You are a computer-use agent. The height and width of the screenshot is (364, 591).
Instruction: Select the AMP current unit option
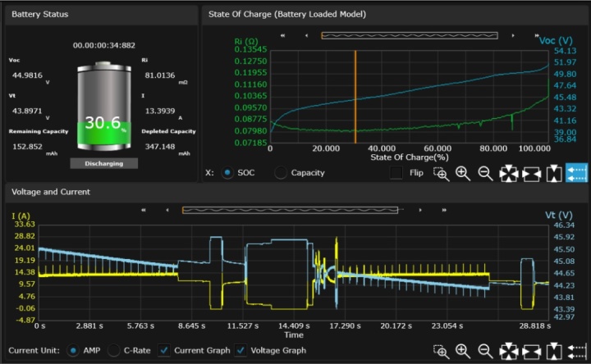74,351
